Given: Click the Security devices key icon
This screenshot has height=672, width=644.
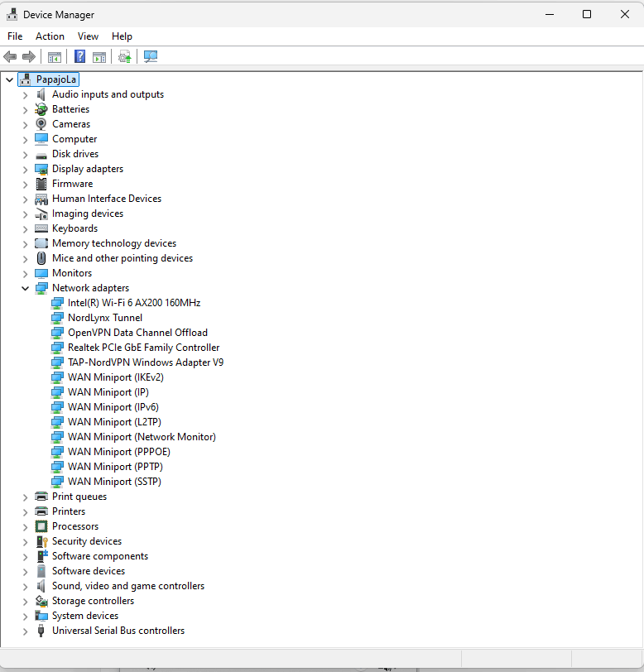Looking at the screenshot, I should (x=41, y=541).
